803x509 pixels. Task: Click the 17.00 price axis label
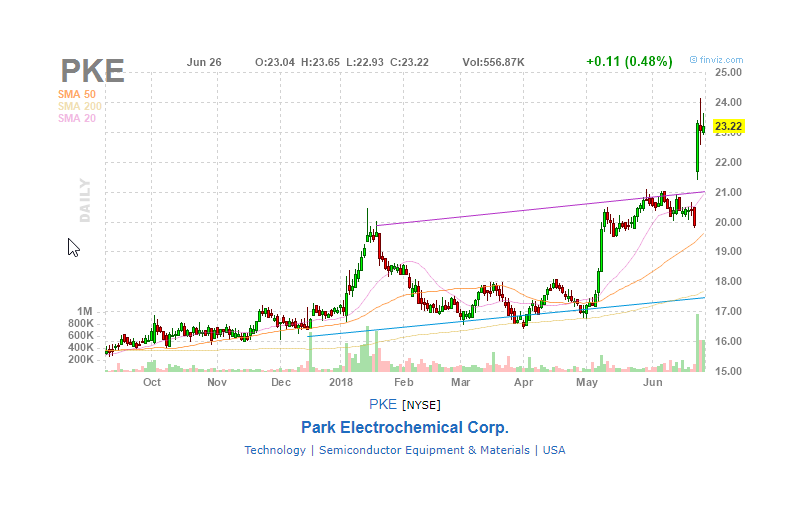(x=728, y=311)
